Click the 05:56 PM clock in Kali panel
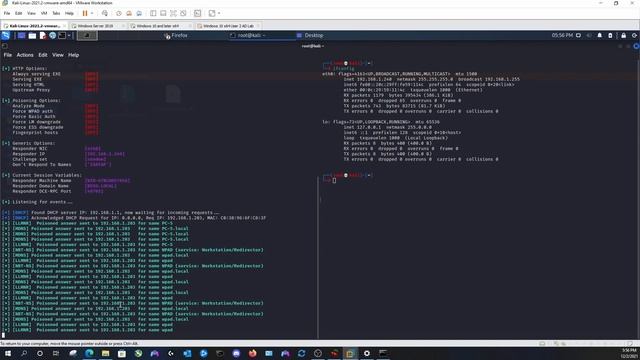The width and height of the screenshot is (640, 360). [562, 36]
